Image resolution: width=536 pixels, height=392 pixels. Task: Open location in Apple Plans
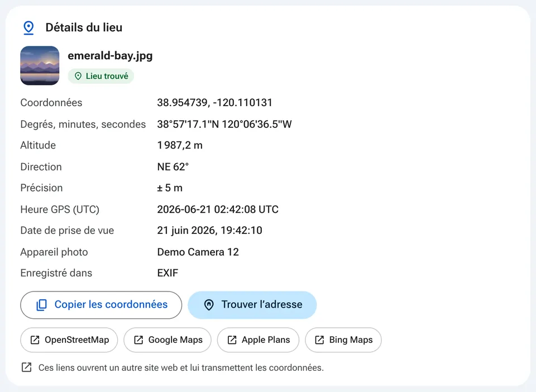tap(258, 340)
